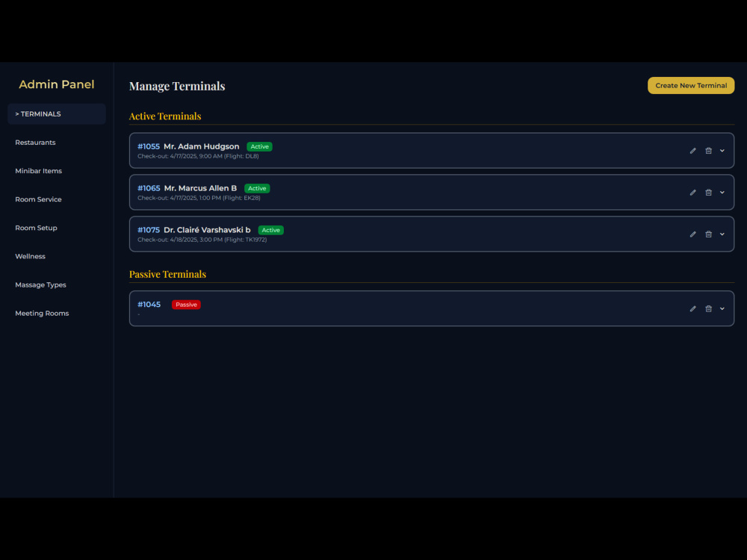The width and height of the screenshot is (747, 560).
Task: Navigate to Wellness section
Action: coord(30,257)
